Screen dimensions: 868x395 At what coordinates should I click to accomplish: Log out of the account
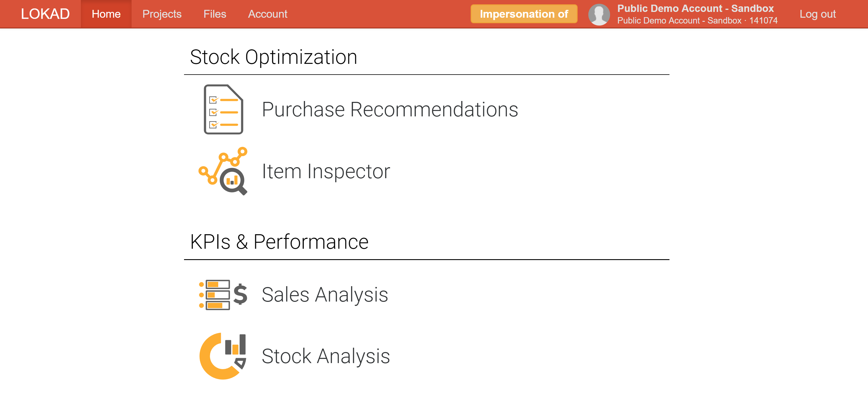tap(818, 14)
